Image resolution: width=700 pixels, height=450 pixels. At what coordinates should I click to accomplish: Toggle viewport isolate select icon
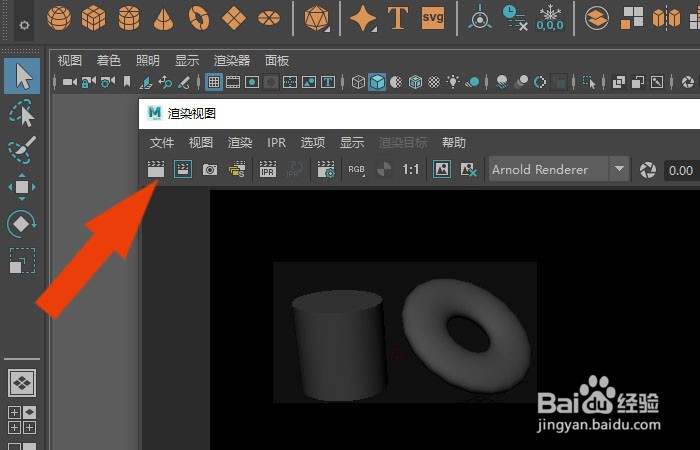click(x=589, y=82)
